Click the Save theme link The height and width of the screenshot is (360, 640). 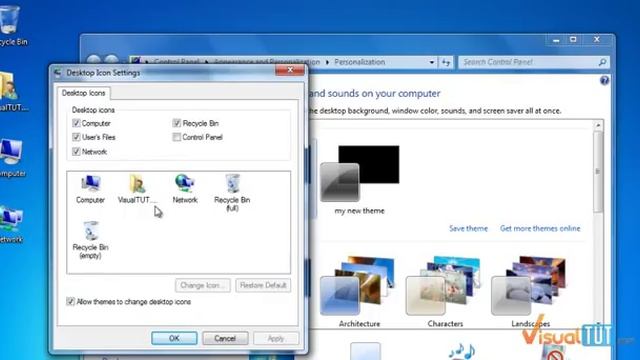pos(468,228)
